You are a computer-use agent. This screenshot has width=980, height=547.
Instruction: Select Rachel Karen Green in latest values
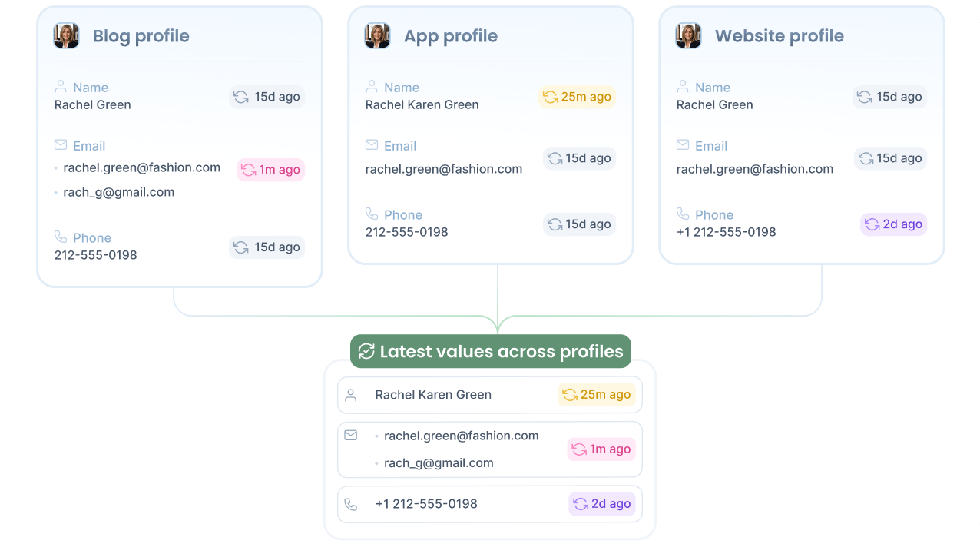[x=433, y=395]
